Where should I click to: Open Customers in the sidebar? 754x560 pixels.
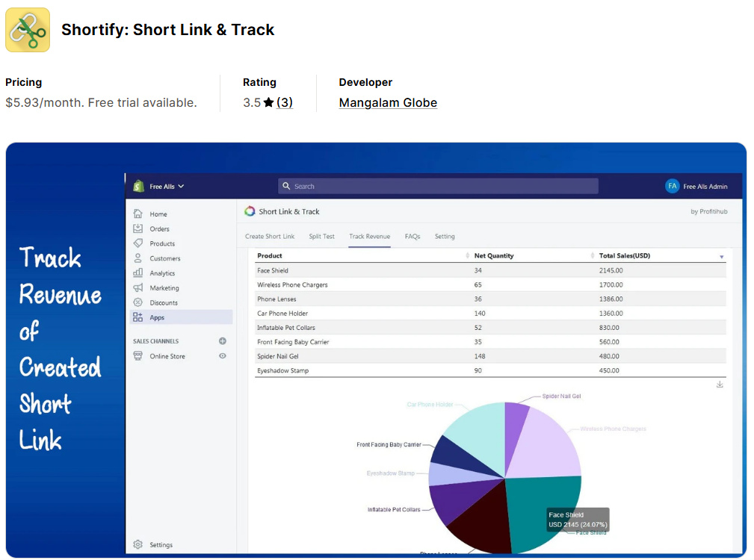[165, 258]
